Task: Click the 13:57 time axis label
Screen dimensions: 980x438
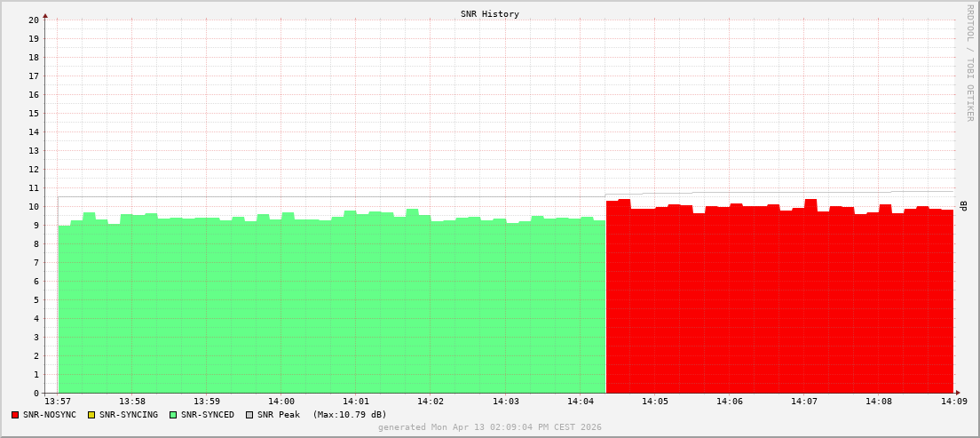Action: tap(58, 402)
